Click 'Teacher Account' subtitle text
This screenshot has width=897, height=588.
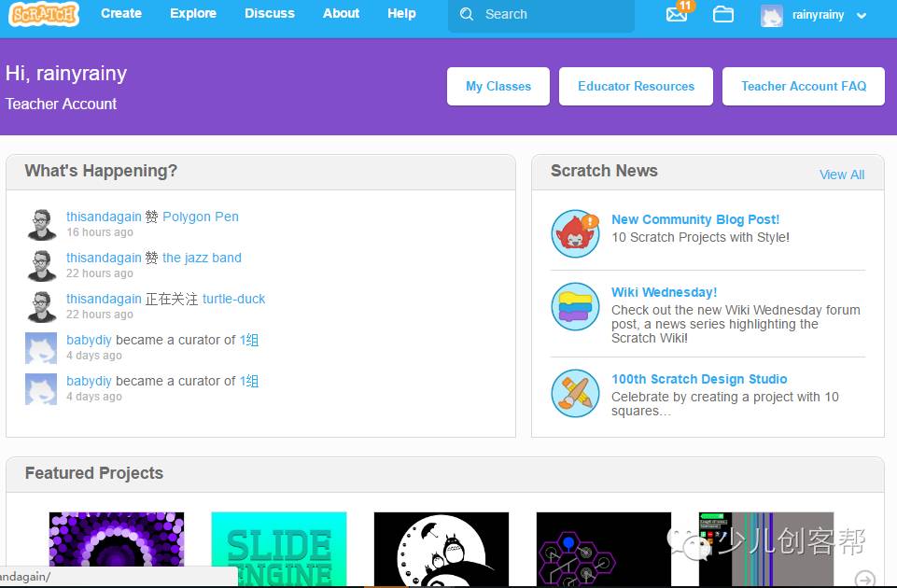click(62, 105)
